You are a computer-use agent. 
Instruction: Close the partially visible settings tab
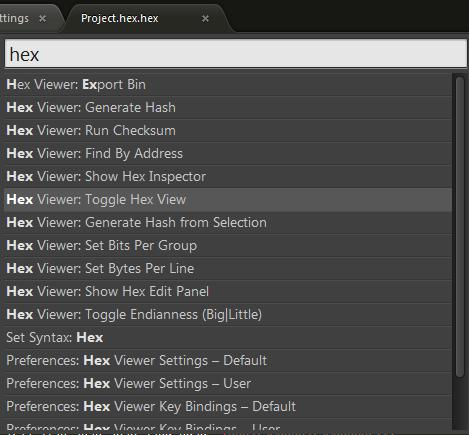point(42,19)
